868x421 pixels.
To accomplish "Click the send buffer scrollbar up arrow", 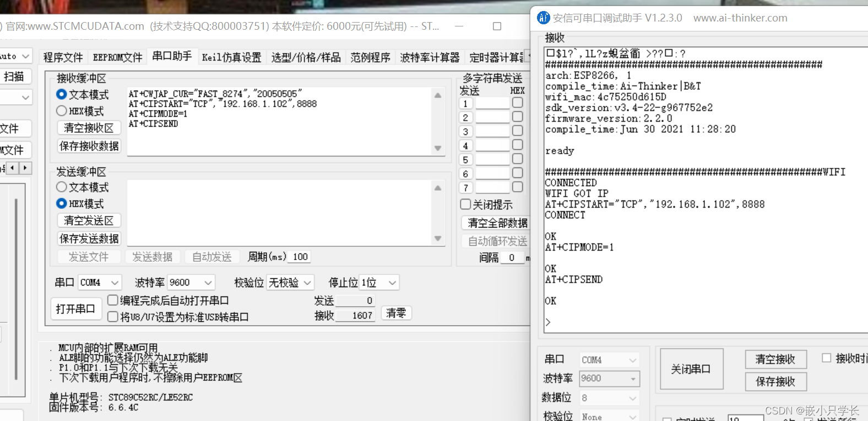I will tap(438, 188).
